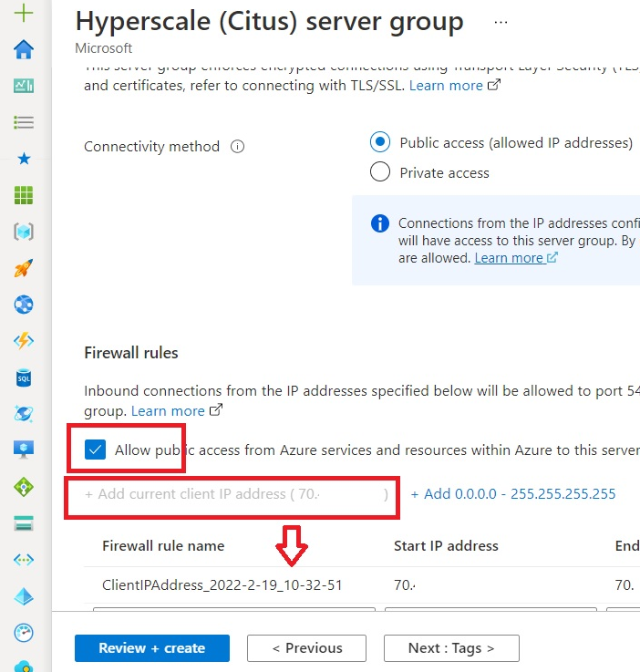Open the Storage accounts icon

[x=24, y=523]
